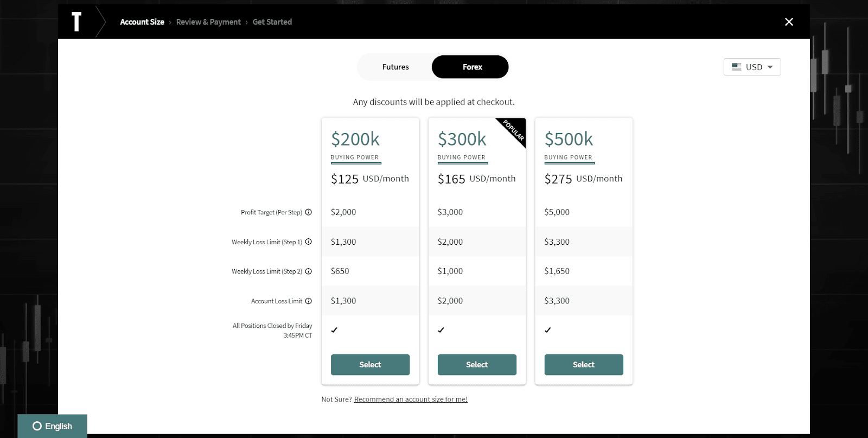Click All Positions Closed by Friday label

tap(272, 331)
